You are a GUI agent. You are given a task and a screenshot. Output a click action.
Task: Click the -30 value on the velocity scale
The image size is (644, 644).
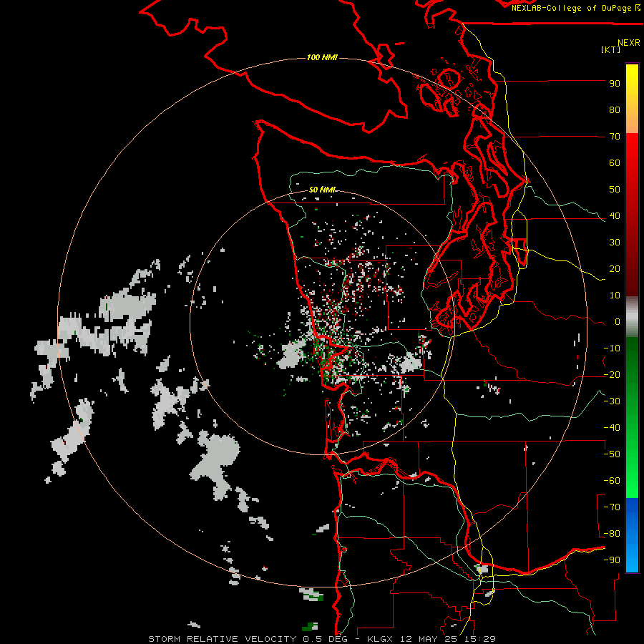pyautogui.click(x=612, y=401)
